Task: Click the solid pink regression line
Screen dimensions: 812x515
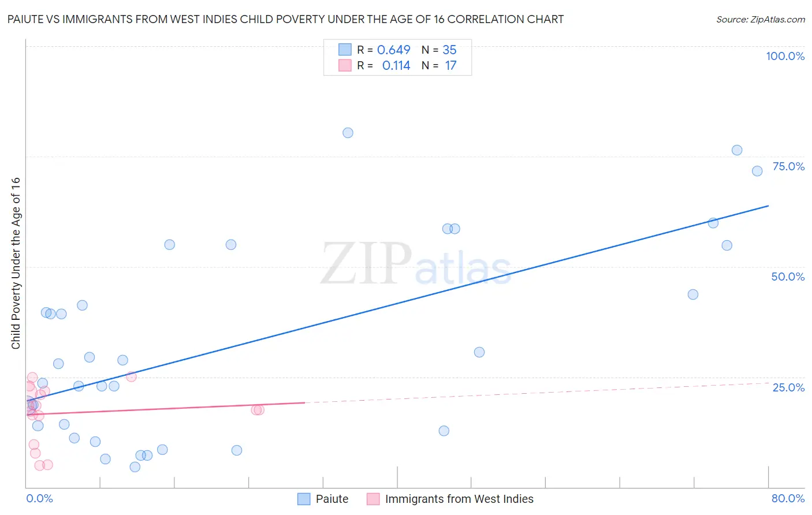Action: click(165, 408)
